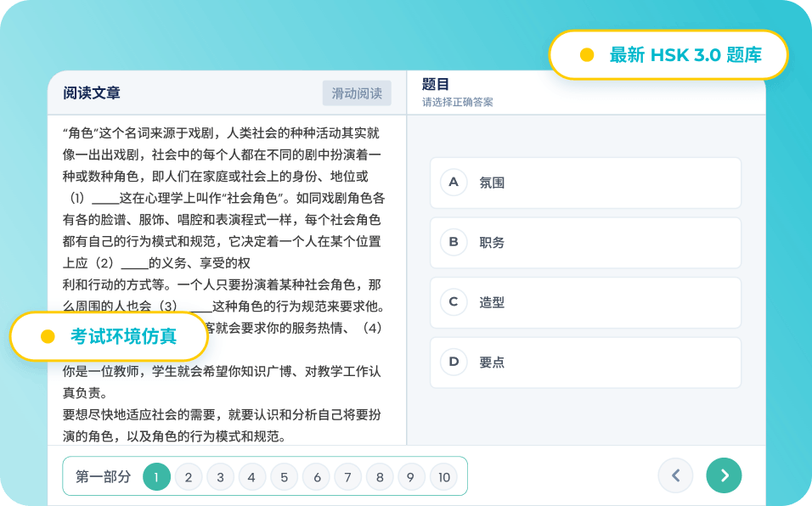
Task: Go to the next question with the green arrow
Action: pyautogui.click(x=724, y=475)
